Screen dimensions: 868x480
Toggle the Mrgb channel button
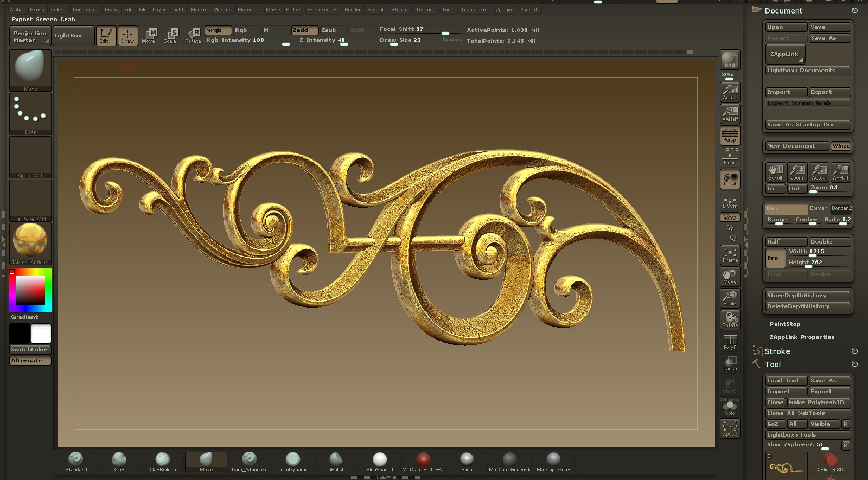pos(218,30)
